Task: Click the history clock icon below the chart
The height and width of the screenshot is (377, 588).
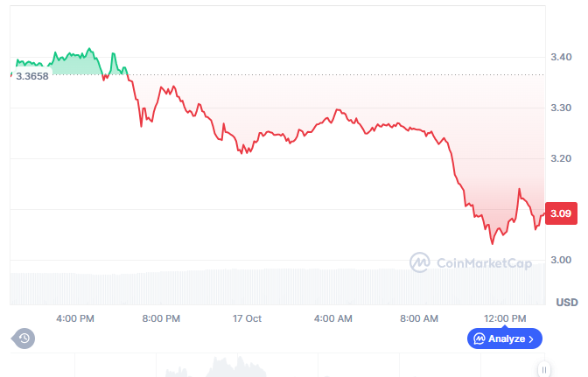Action: [24, 338]
